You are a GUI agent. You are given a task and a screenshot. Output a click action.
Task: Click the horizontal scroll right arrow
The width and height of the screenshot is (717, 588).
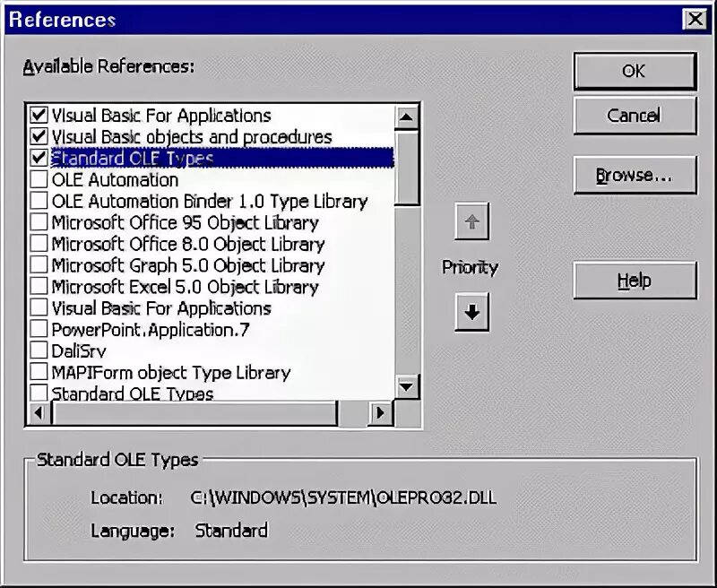pos(380,413)
